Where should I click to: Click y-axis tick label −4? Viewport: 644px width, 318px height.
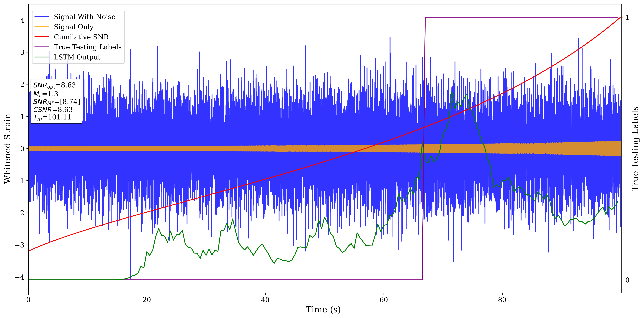coord(20,277)
